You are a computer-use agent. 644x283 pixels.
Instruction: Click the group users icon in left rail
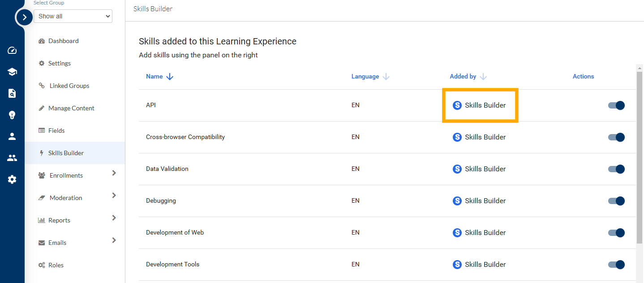pos(12,158)
